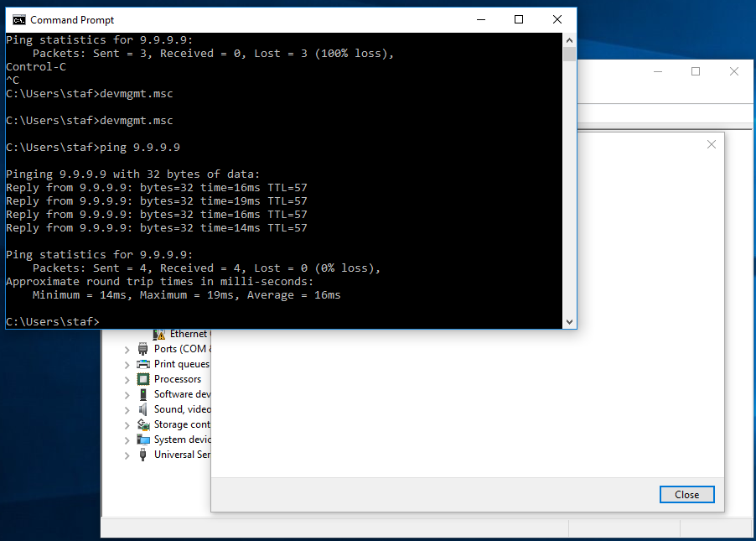The image size is (756, 541).
Task: Click the Command Prompt scrollbar down arrow
Action: point(570,320)
